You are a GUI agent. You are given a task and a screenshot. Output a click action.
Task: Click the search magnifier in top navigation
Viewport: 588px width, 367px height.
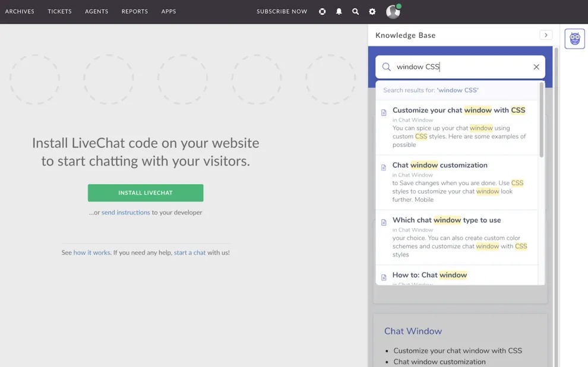click(355, 11)
